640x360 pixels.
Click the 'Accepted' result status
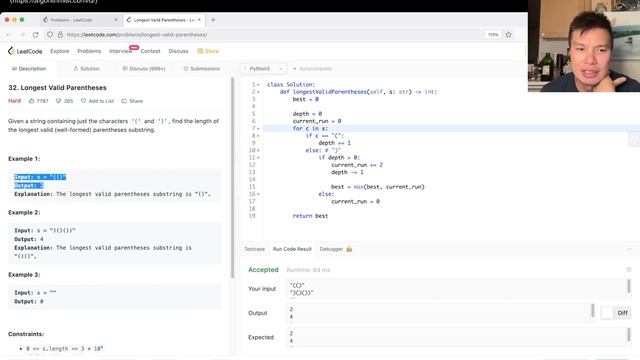point(263,270)
